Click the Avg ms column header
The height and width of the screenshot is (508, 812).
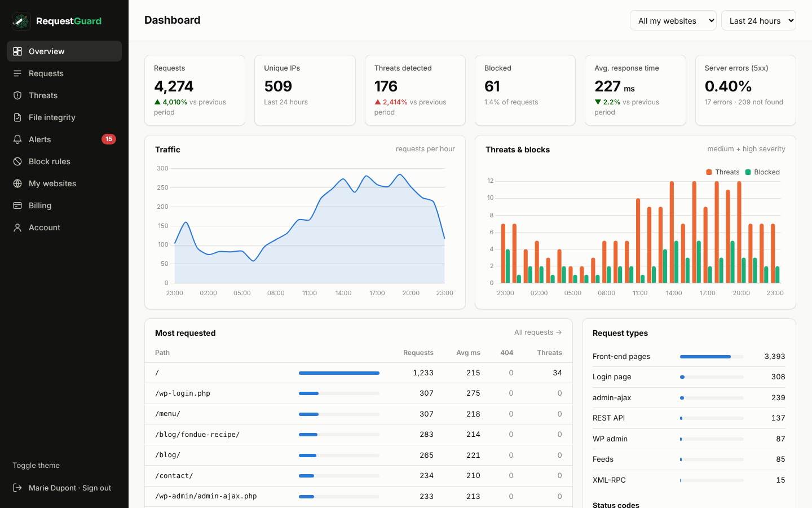468,353
